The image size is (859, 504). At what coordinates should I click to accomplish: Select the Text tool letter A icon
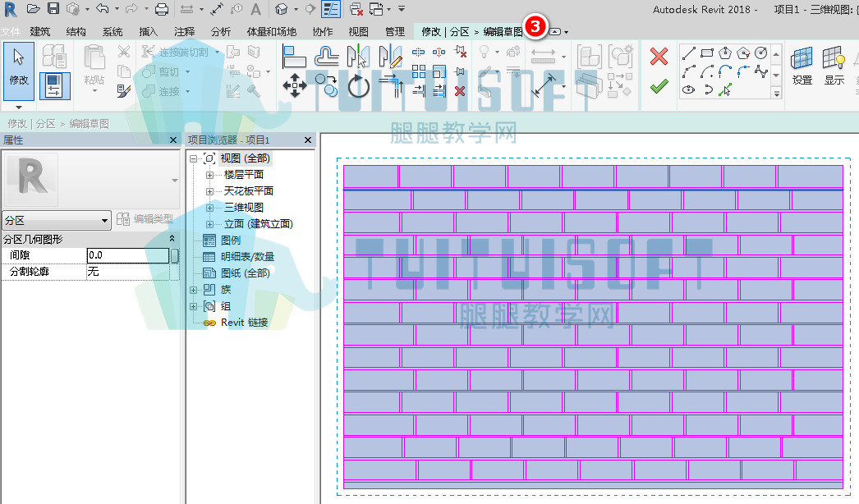256,9
